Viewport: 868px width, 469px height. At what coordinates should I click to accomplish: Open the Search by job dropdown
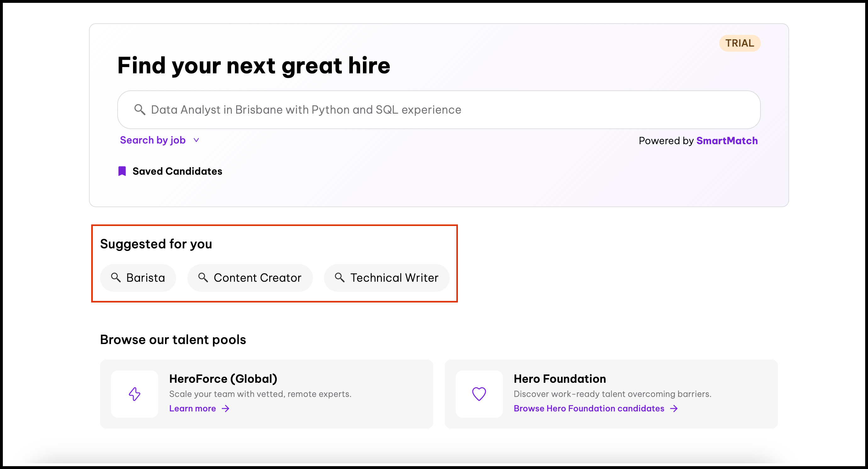click(x=153, y=140)
